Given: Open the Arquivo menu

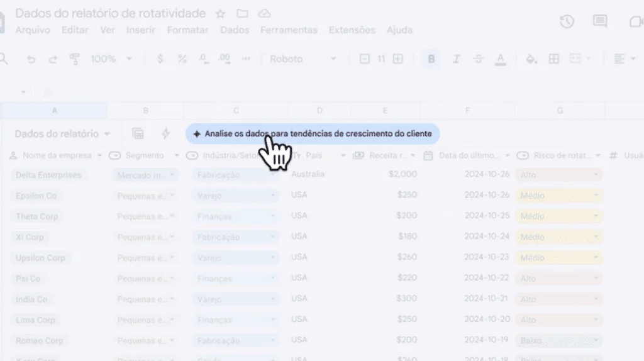Looking at the screenshot, I should 33,30.
